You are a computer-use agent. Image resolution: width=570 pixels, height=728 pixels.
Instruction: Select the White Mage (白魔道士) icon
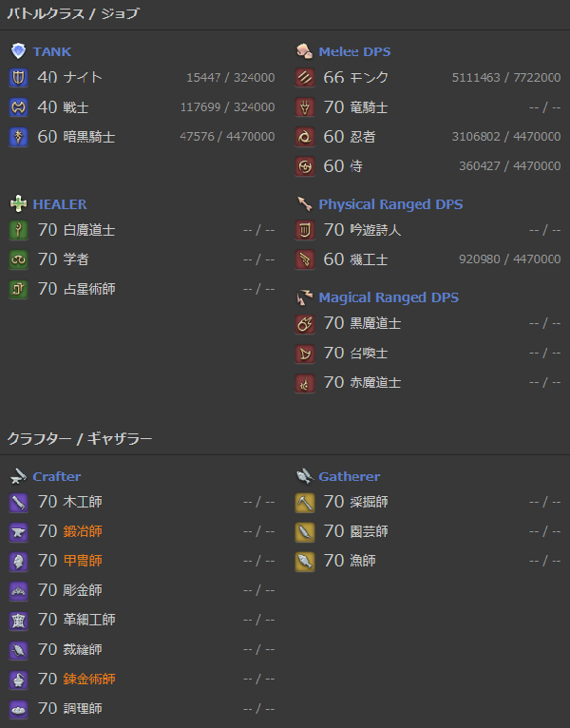tap(19, 230)
